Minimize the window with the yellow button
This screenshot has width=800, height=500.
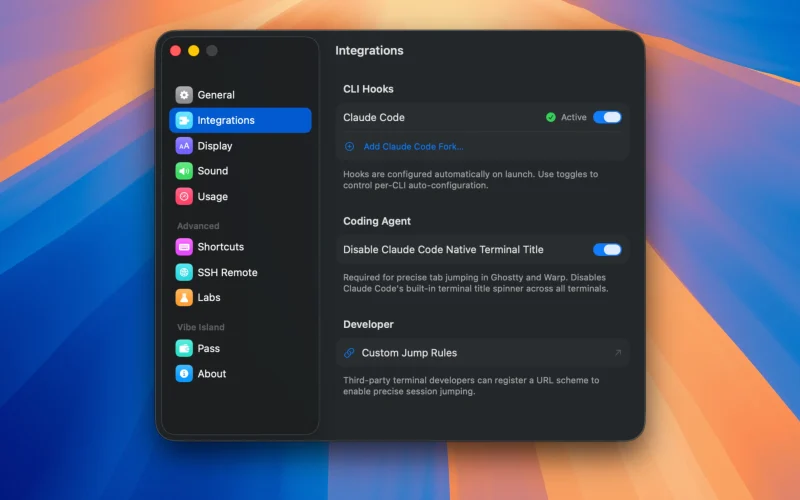194,51
